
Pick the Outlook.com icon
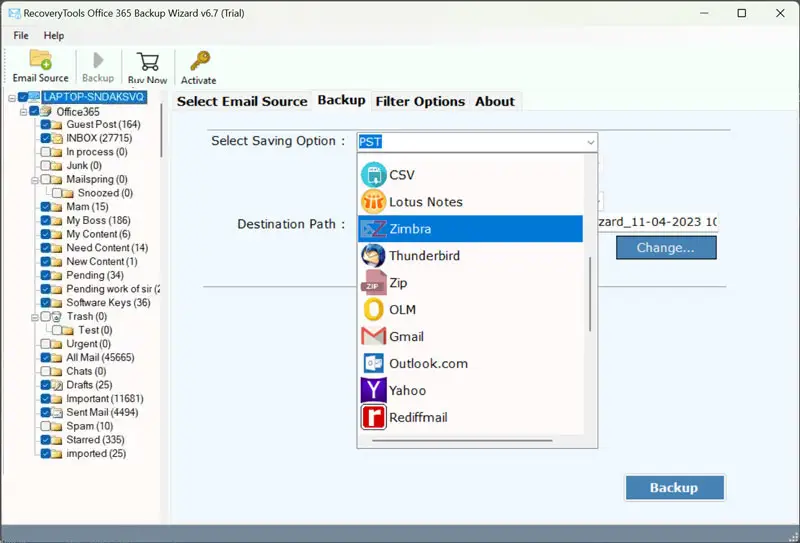point(373,363)
